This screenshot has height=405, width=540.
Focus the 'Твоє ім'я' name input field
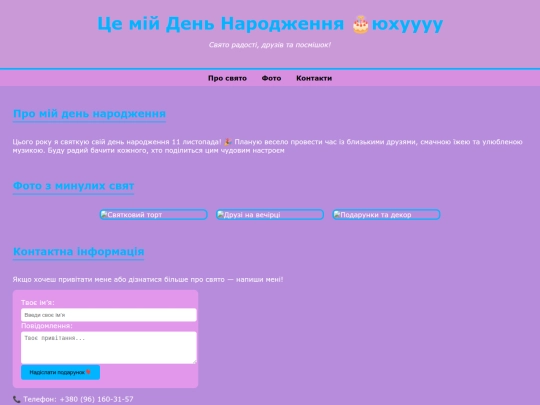(109, 315)
